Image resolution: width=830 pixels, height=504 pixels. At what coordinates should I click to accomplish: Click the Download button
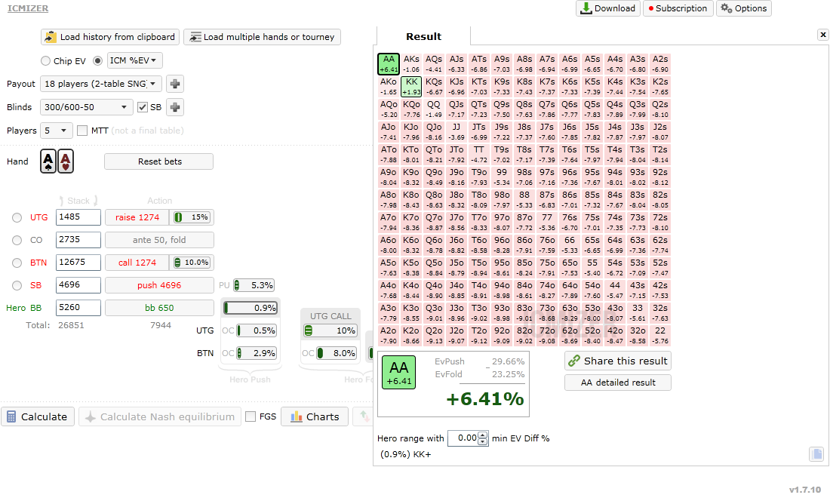tap(608, 8)
